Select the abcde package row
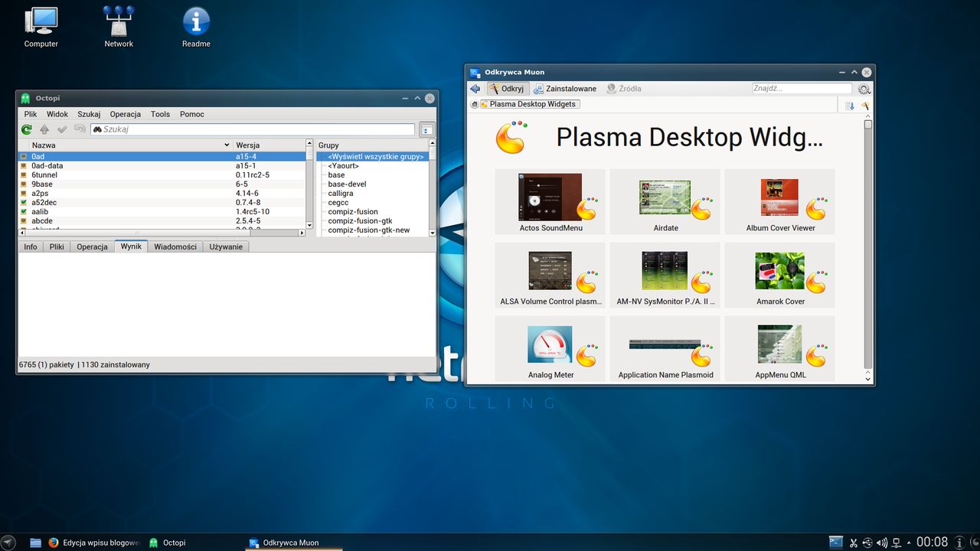The height and width of the screenshot is (551, 980). pyautogui.click(x=162, y=220)
